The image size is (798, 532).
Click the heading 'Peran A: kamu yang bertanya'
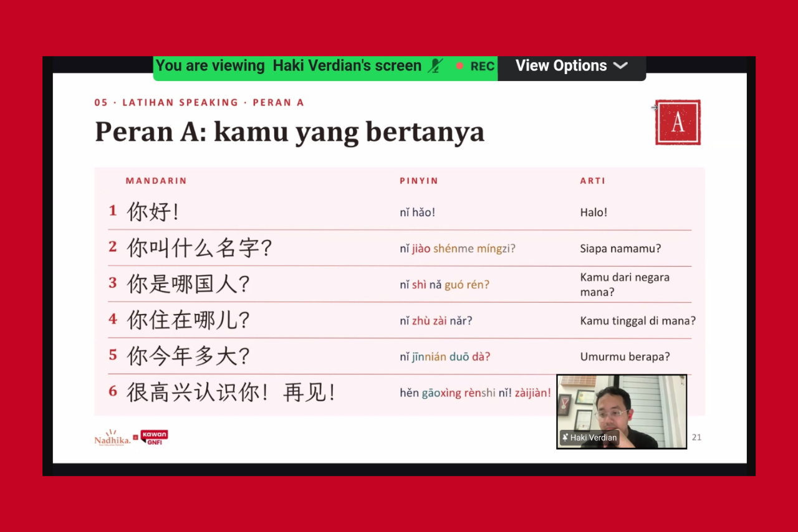pyautogui.click(x=289, y=132)
